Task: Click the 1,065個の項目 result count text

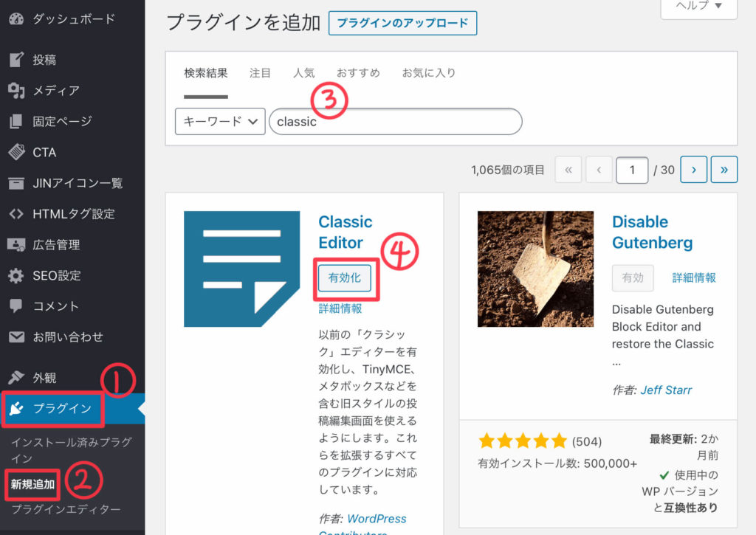Action: click(x=508, y=170)
